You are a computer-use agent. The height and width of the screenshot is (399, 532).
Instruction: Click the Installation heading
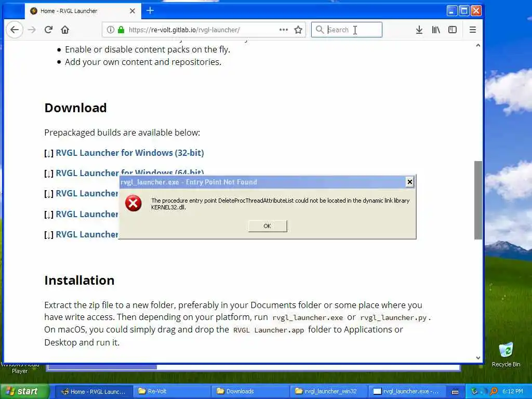point(79,280)
